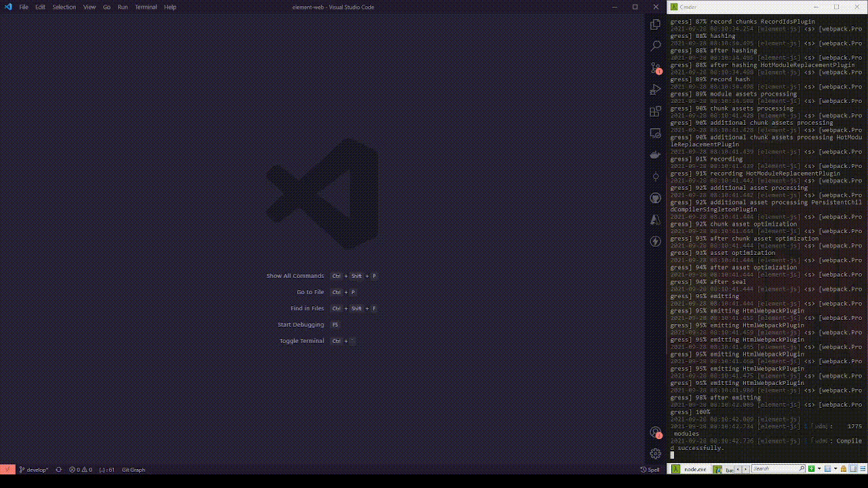Open the Extensions view

655,111
